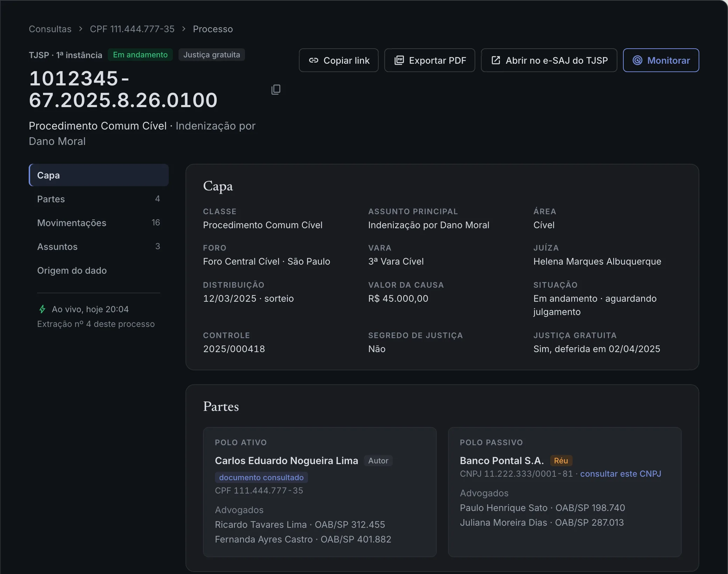The image size is (728, 574).
Task: Open the Capa section in sidebar
Action: 99,175
